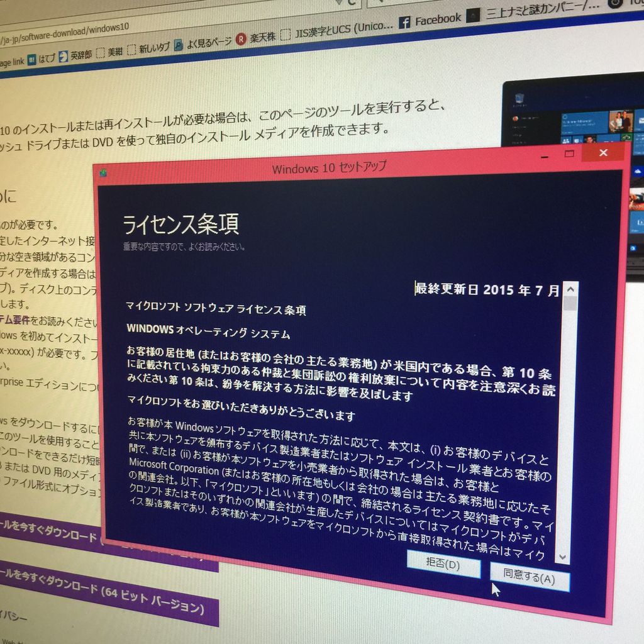Open the 新しいタブ bookmark
The image size is (644, 644).
[148, 48]
